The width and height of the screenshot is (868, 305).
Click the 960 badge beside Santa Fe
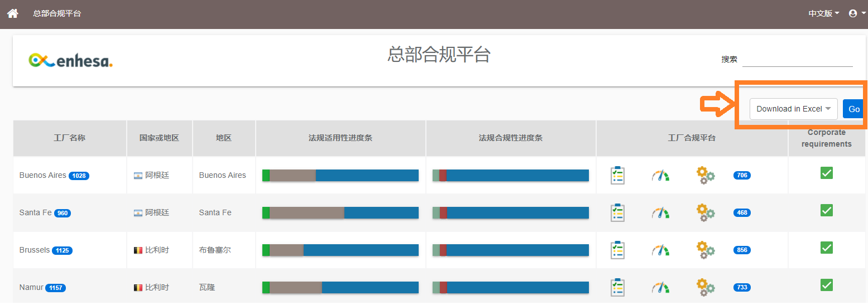pos(63,213)
